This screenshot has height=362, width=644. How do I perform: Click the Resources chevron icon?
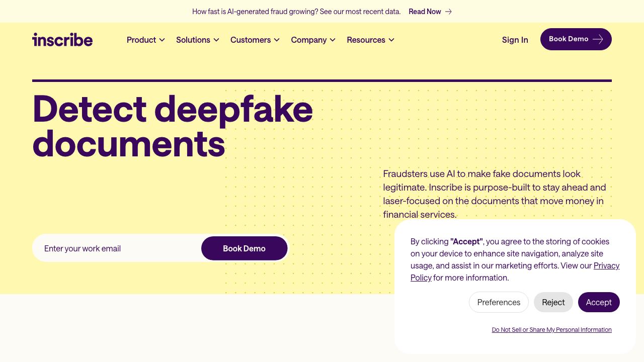tap(391, 40)
